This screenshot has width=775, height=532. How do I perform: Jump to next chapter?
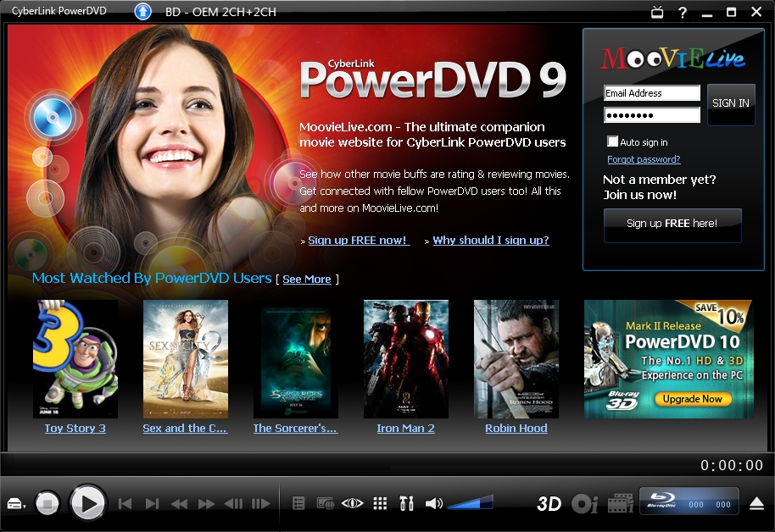pyautogui.click(x=153, y=504)
